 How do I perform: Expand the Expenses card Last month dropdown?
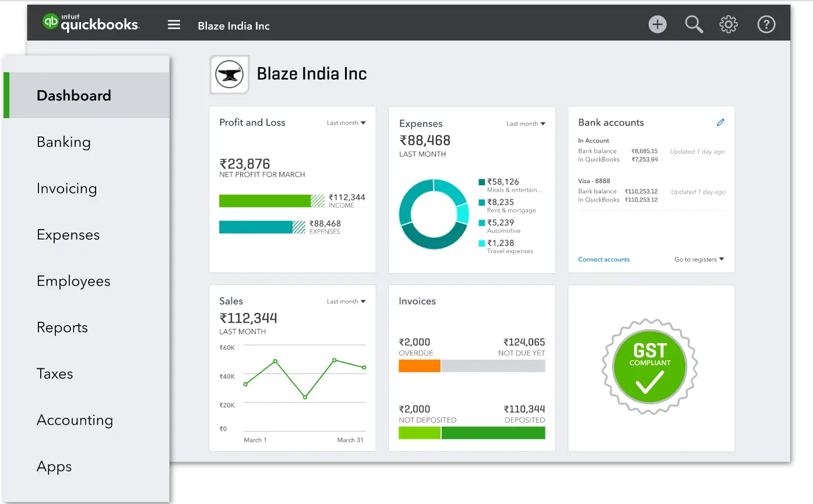(x=526, y=124)
